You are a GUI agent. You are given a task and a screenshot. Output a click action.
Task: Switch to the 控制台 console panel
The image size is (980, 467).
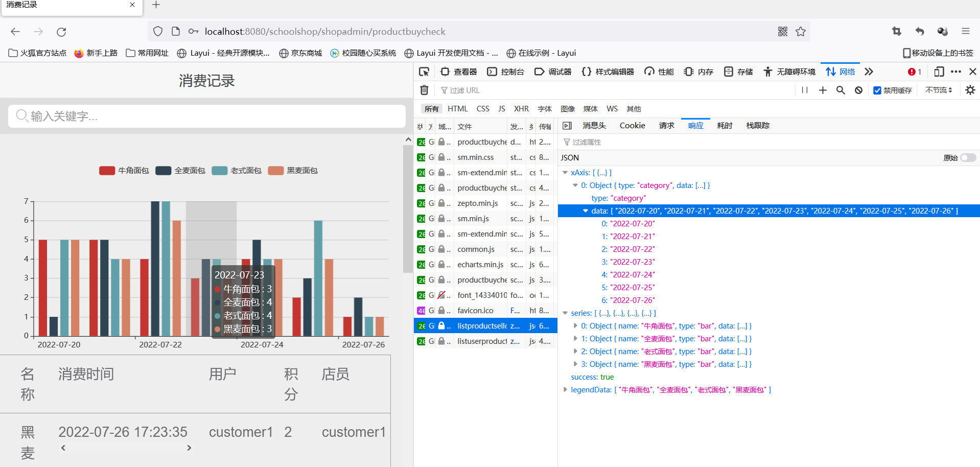[505, 72]
